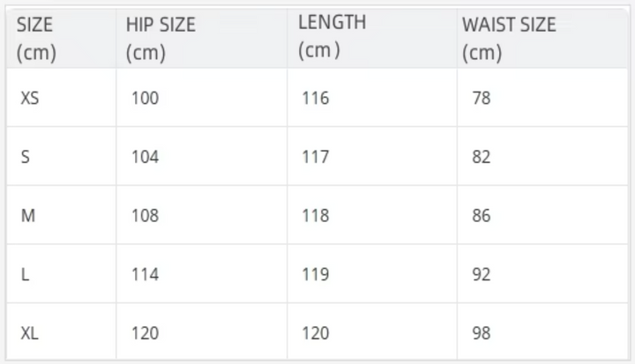
Task: Select the XL size row label
Action: point(30,333)
